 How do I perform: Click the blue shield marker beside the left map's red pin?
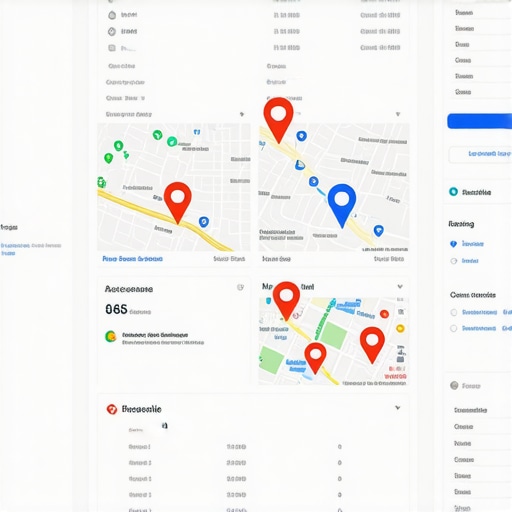click(204, 222)
